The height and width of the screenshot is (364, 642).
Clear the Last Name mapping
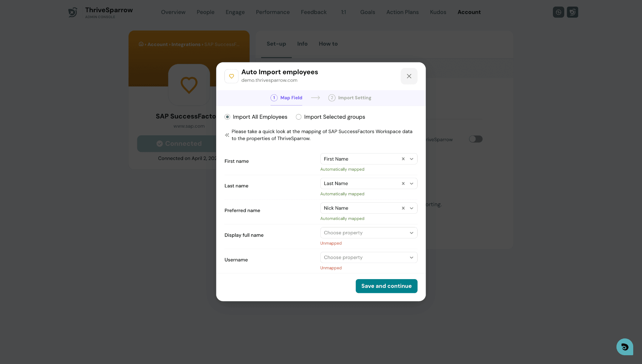403,184
